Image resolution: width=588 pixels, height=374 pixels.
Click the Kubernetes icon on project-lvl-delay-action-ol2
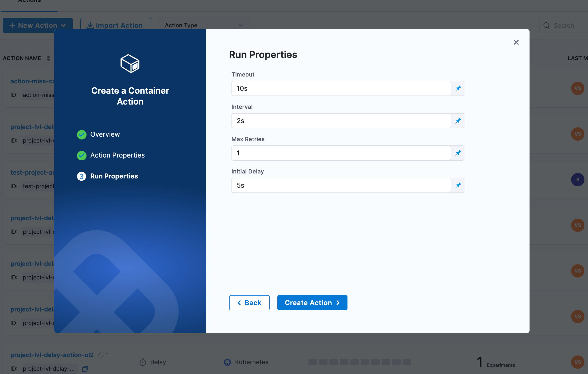click(227, 362)
